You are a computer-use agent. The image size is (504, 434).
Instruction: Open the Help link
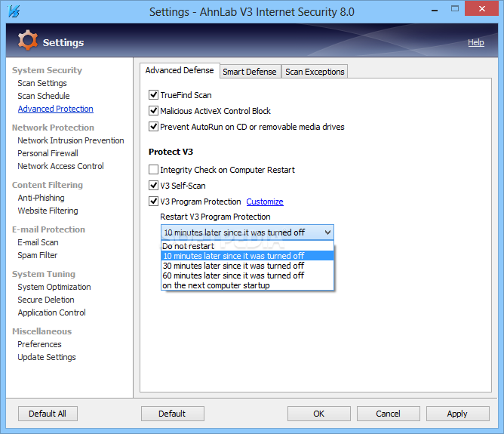point(476,42)
